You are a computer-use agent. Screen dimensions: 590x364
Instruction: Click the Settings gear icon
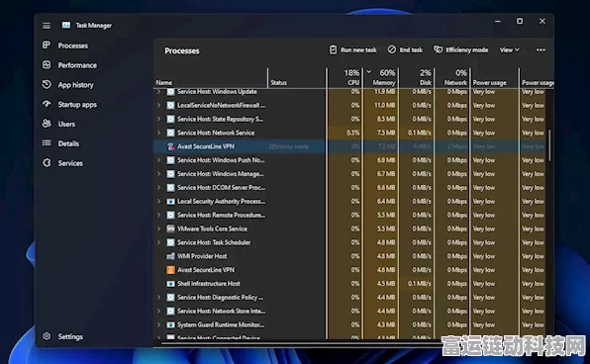(x=47, y=336)
